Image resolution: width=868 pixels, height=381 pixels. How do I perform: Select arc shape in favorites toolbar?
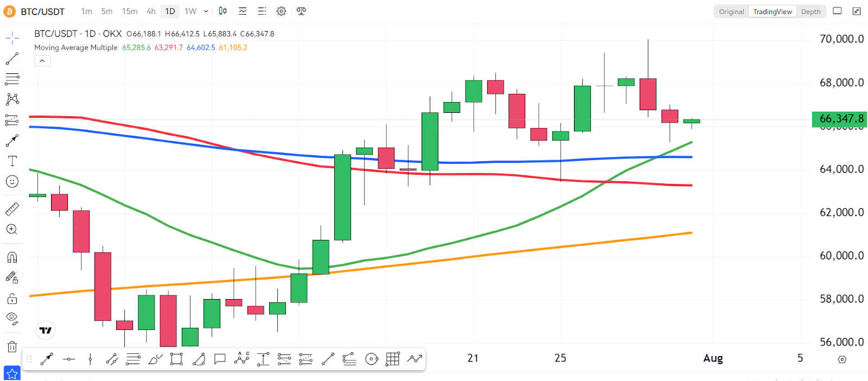tap(199, 359)
